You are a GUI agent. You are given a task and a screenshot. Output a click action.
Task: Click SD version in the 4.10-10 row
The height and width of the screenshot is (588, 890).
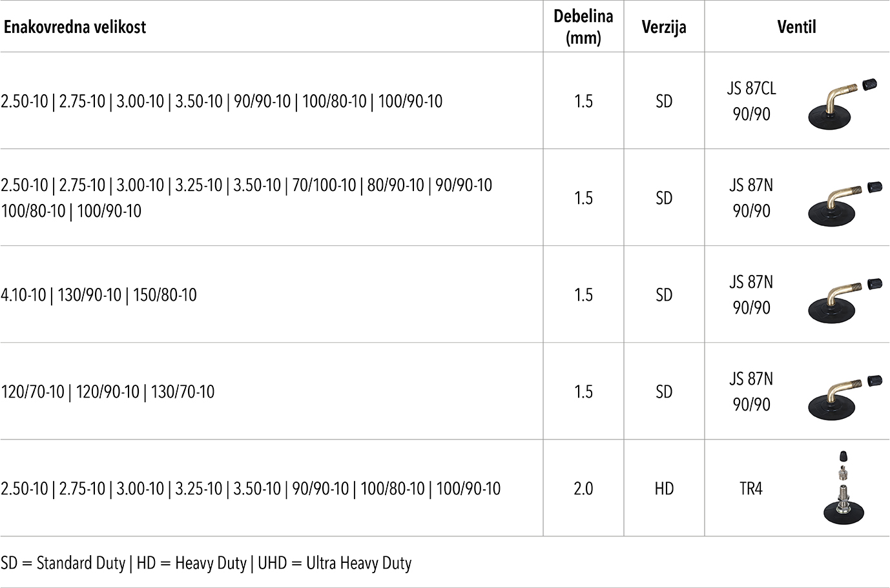pyautogui.click(x=664, y=295)
